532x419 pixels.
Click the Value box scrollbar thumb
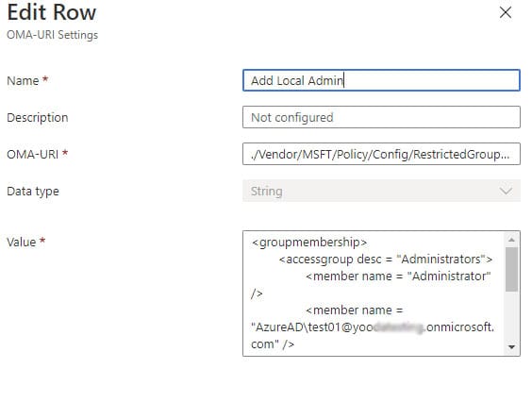click(511, 269)
